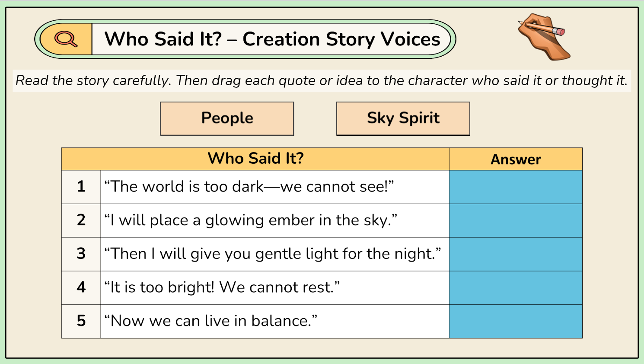The image size is (644, 364).
Task: Click the hand holding pencil icon
Action: pyautogui.click(x=544, y=36)
